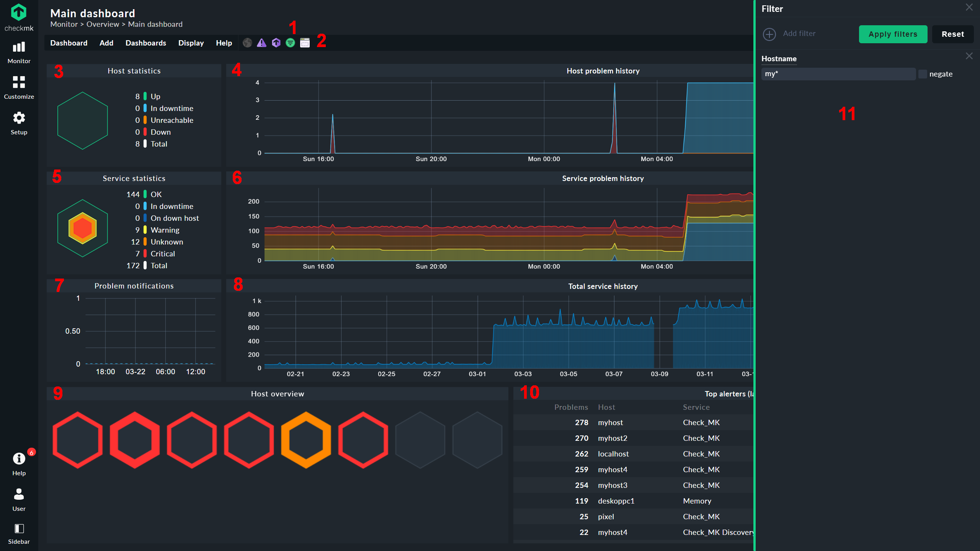Expand the Dashboards menu in navigation bar

point(145,42)
